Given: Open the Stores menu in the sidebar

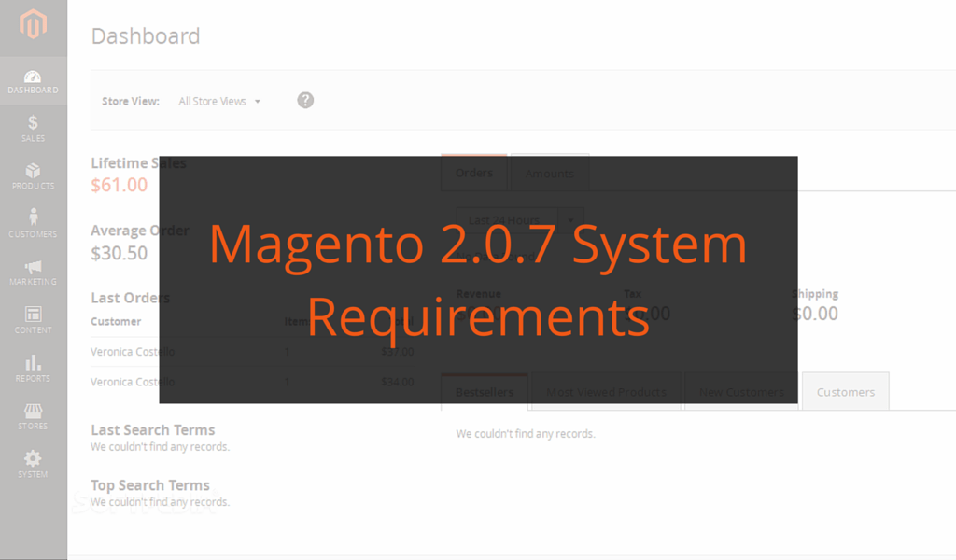Looking at the screenshot, I should (x=33, y=417).
